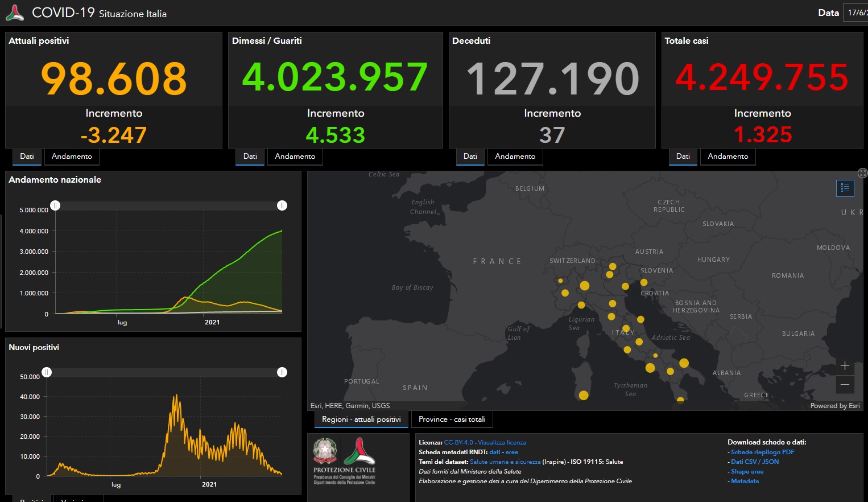This screenshot has width=868, height=502.
Task: Open the Visualizza licenza link
Action: 502,442
